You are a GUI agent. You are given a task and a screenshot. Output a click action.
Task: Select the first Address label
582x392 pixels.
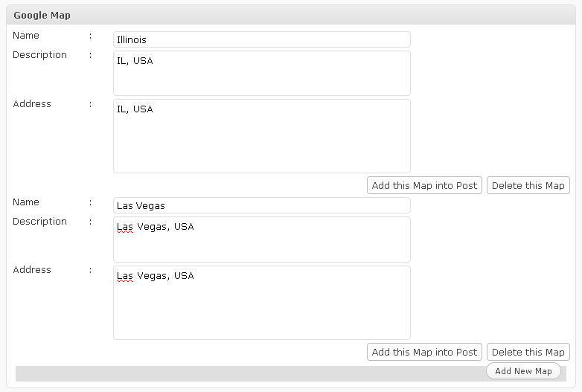(x=32, y=104)
